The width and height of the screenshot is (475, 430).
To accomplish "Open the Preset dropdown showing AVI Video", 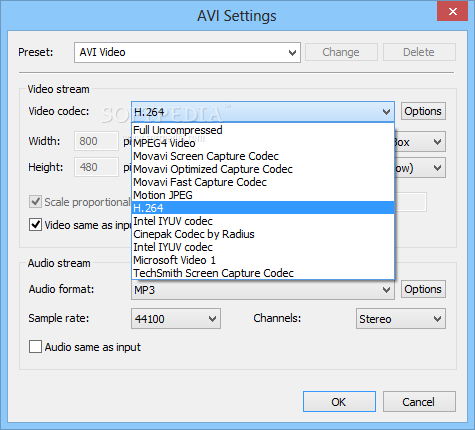I will tap(187, 52).
